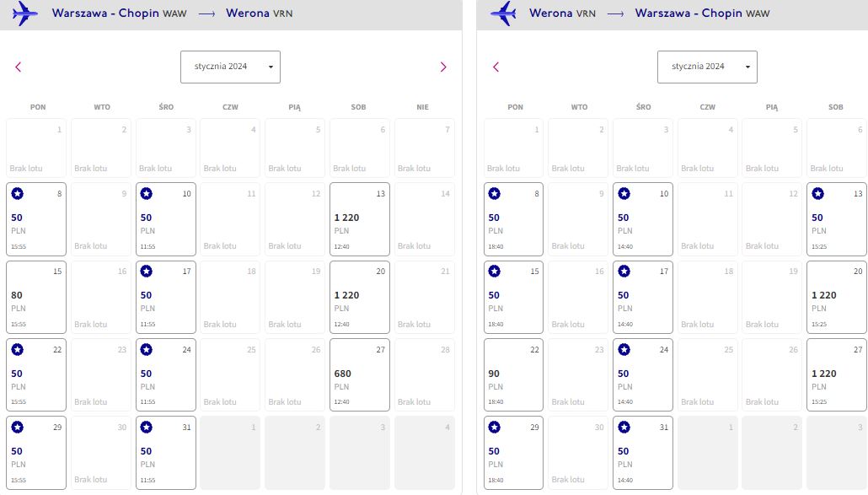The image size is (868, 495).
Task: Go to previous month in return calendar
Action: (x=496, y=67)
